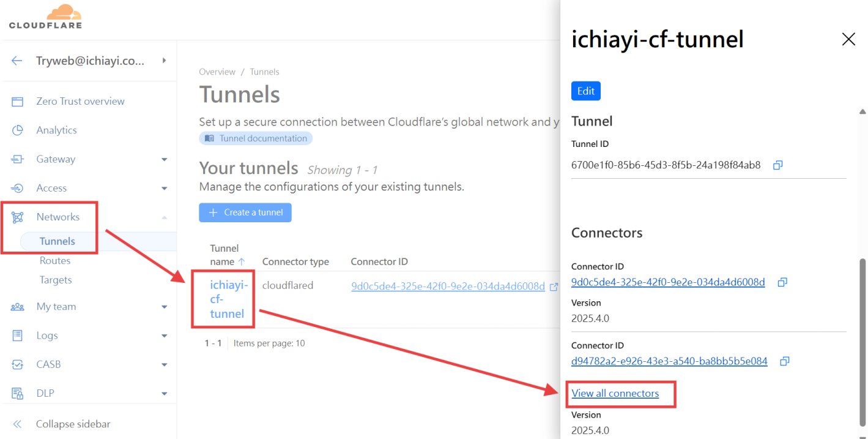Image resolution: width=868 pixels, height=439 pixels.
Task: Click the Analytics pie chart icon
Action: click(x=17, y=130)
